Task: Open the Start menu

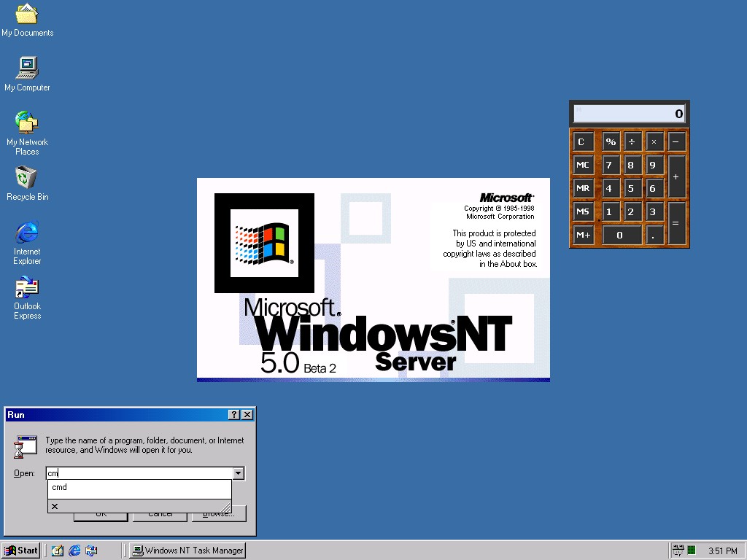Action: click(21, 551)
